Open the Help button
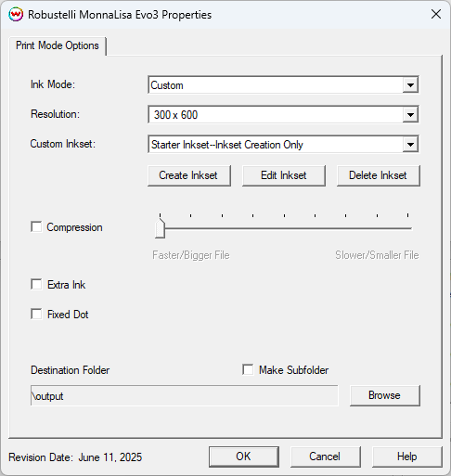 [x=407, y=457]
